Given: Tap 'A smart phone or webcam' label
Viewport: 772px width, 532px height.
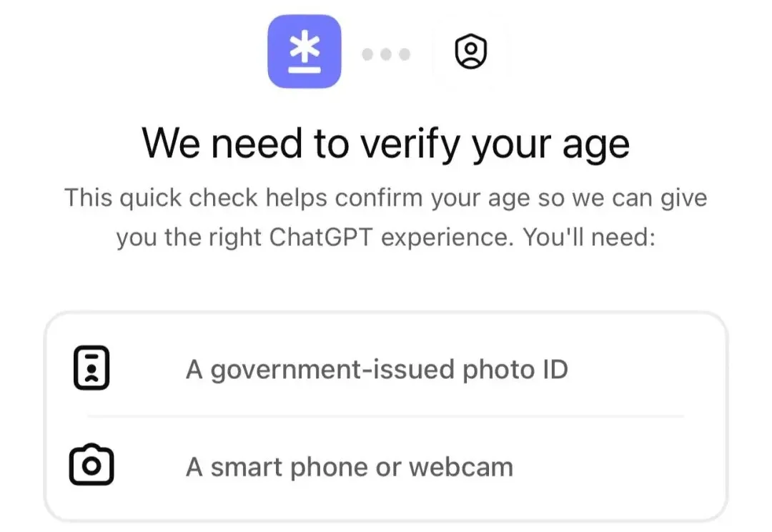Looking at the screenshot, I should (x=349, y=465).
